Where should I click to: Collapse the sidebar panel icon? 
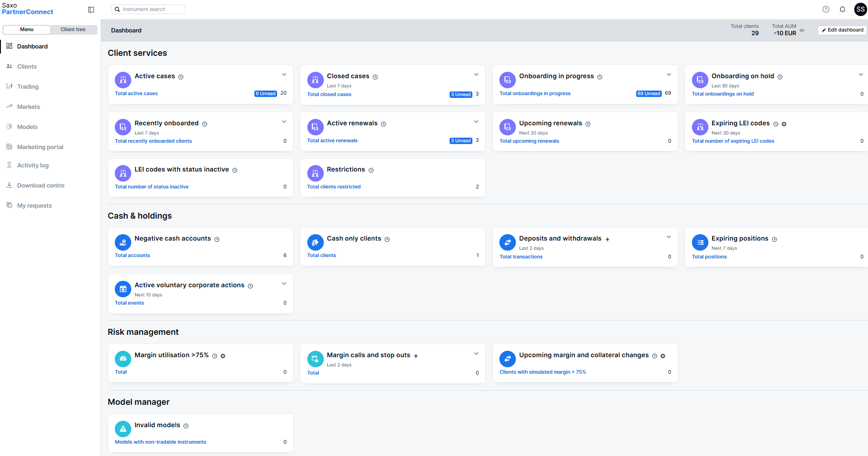point(91,10)
